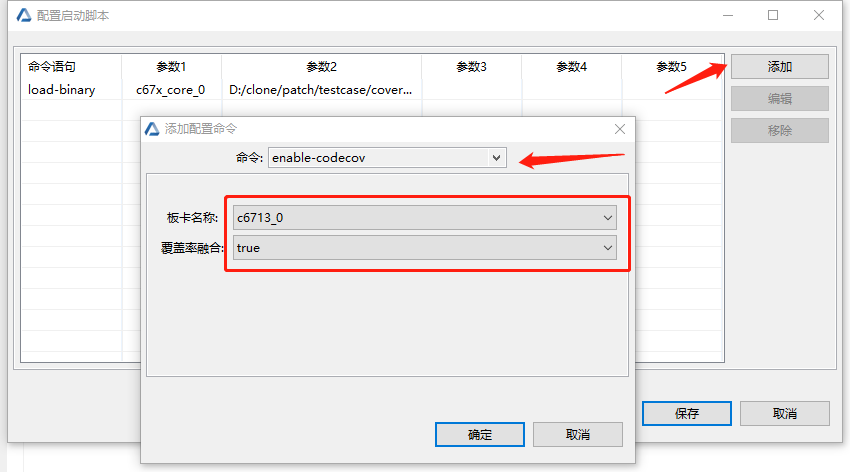Click the 添加配置命令 dialog app icon
The width and height of the screenshot is (850, 472).
[152, 129]
